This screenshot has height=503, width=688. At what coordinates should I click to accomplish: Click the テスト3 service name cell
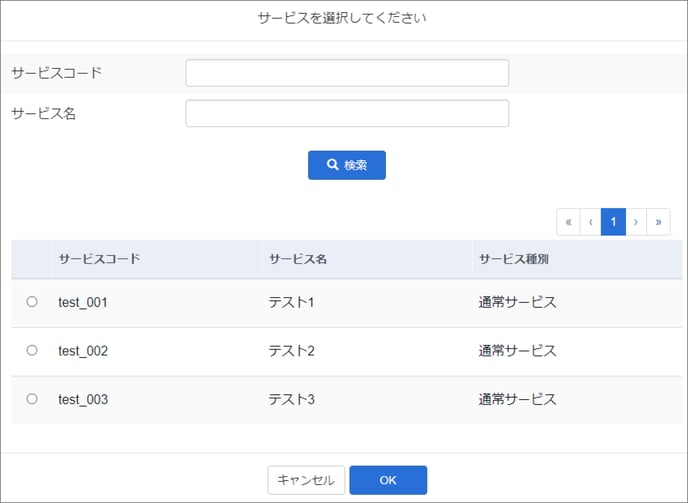tap(291, 400)
